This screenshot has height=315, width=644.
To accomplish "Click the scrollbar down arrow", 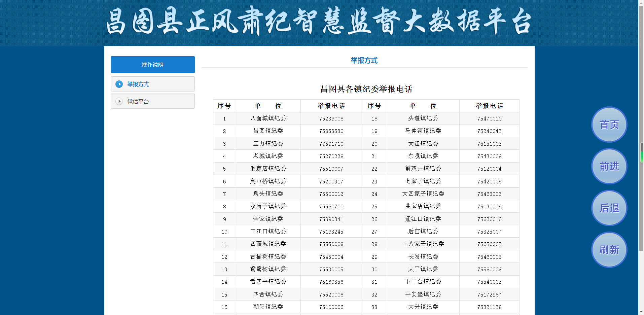I will coord(641,312).
